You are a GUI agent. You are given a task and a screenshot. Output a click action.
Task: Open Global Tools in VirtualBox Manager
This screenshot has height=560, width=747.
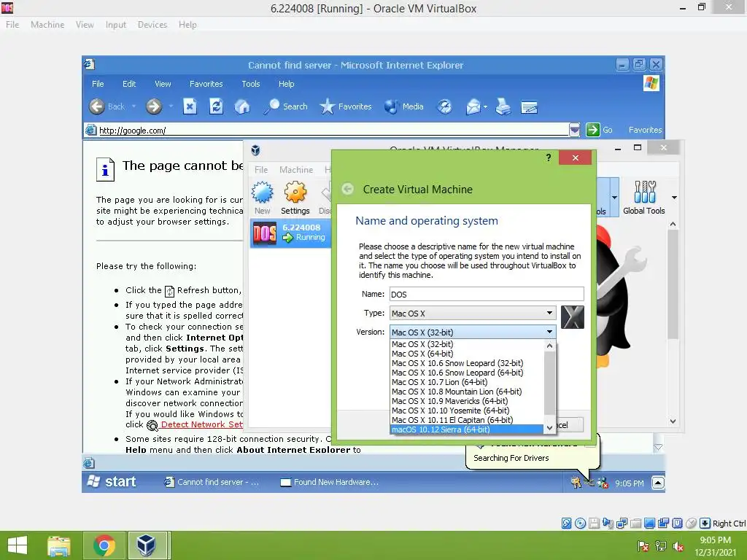(x=645, y=198)
